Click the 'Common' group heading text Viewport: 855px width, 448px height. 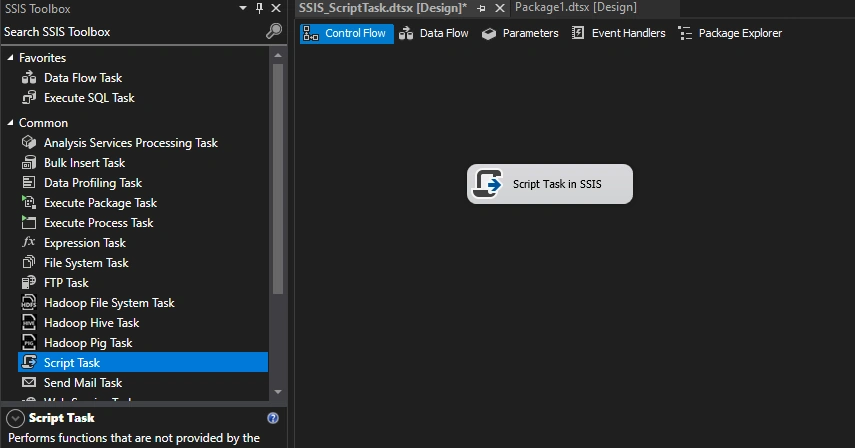[x=44, y=123]
